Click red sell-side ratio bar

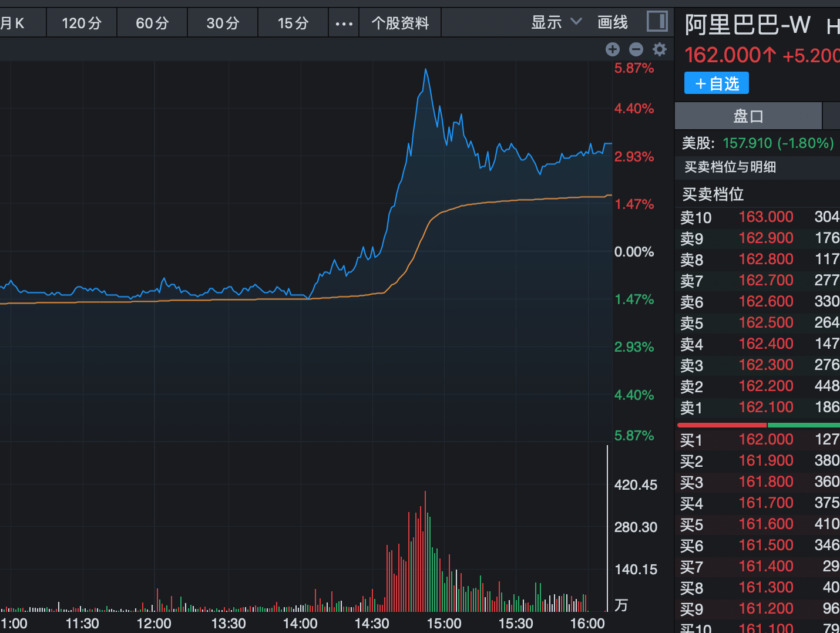point(722,425)
